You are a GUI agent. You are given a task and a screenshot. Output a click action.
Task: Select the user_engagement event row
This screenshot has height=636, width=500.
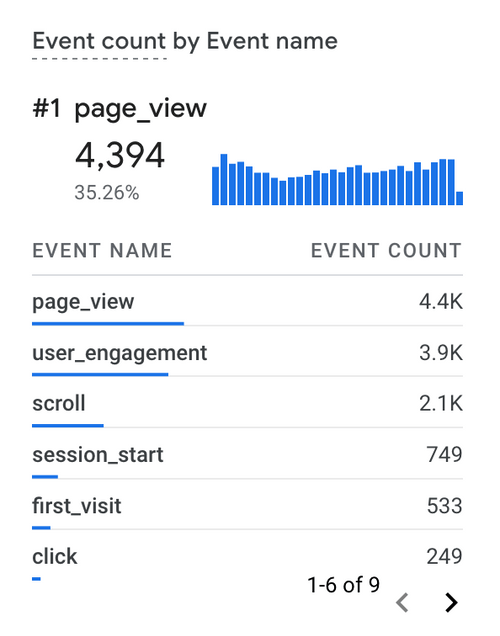(x=247, y=352)
